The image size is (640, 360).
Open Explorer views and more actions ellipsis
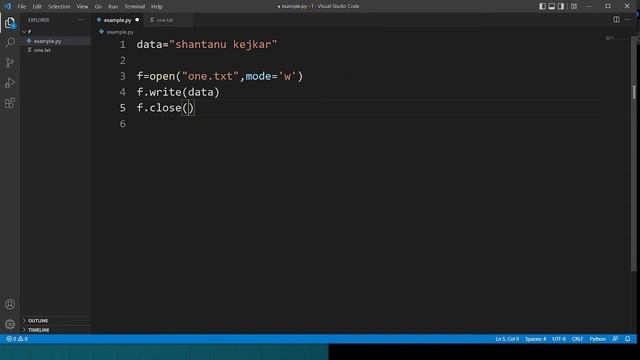pos(81,20)
